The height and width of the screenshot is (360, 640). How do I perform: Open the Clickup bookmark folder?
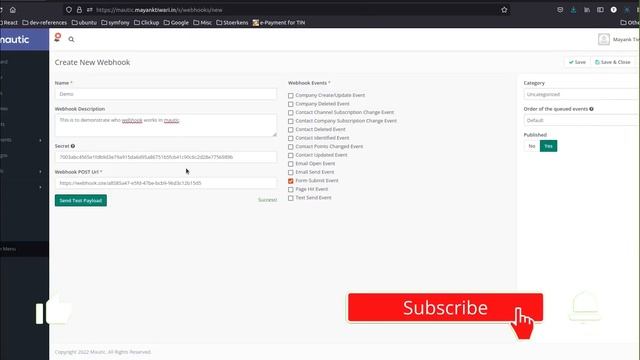tap(147, 22)
